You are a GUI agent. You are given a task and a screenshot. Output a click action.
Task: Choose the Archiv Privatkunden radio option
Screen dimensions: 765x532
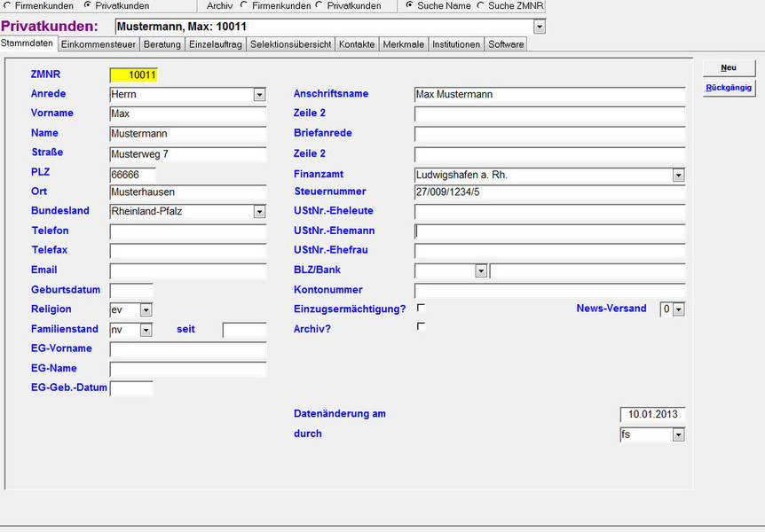[x=319, y=5]
